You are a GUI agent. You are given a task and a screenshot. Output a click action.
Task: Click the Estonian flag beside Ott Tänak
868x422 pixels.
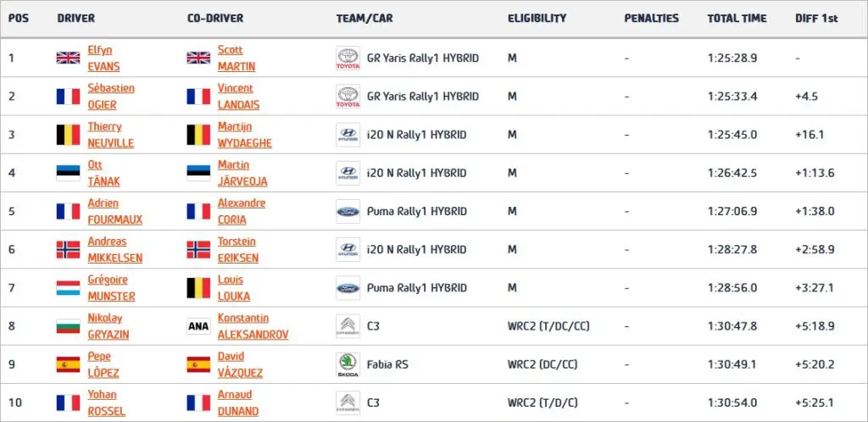tap(68, 173)
